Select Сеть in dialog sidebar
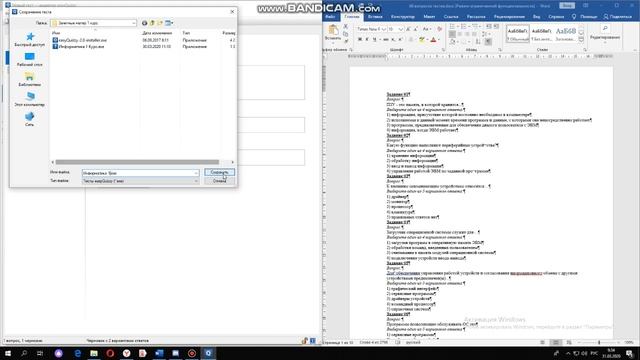Image resolution: width=640 pixels, height=360 pixels. (x=29, y=119)
